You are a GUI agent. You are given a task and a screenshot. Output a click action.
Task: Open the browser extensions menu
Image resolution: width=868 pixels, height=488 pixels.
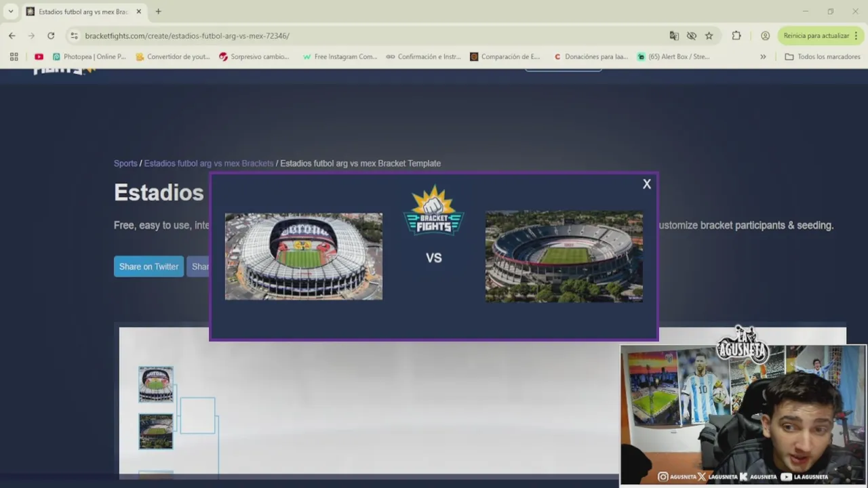click(x=736, y=36)
